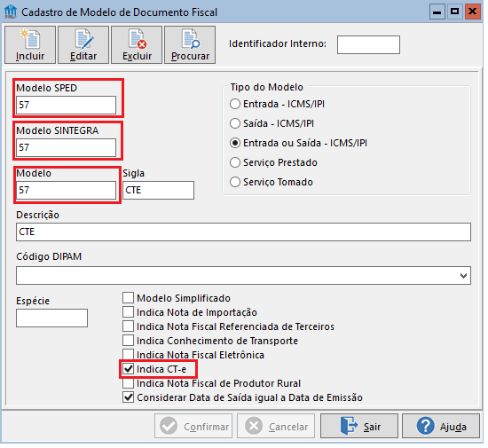Select Serviço Tomado radio option
Screen dimensions: 488x448
tap(235, 182)
